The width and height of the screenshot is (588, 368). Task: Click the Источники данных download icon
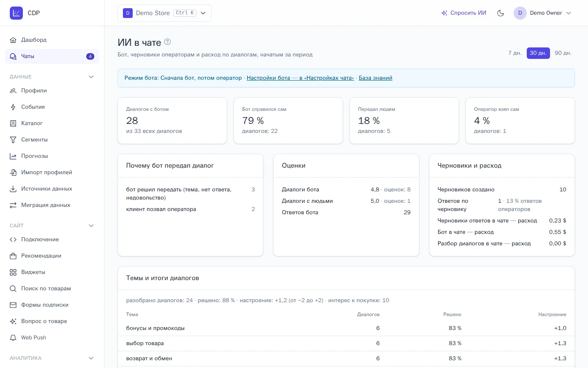coord(13,189)
